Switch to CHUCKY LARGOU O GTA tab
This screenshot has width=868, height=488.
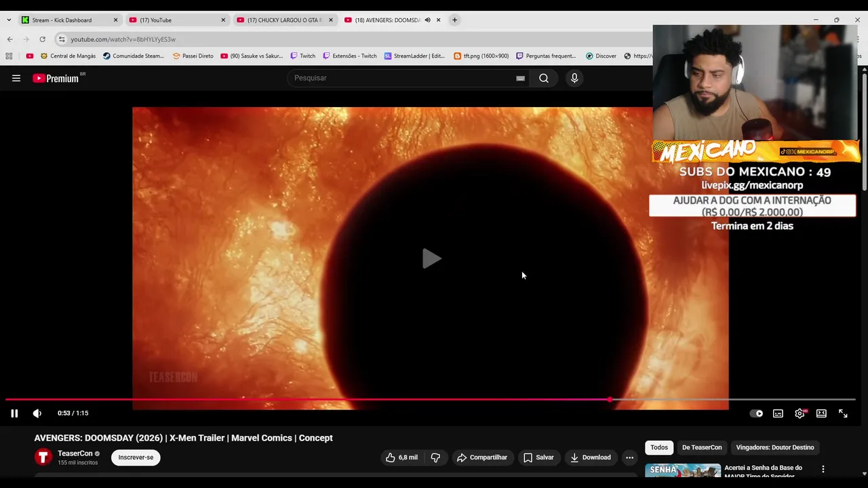click(283, 20)
